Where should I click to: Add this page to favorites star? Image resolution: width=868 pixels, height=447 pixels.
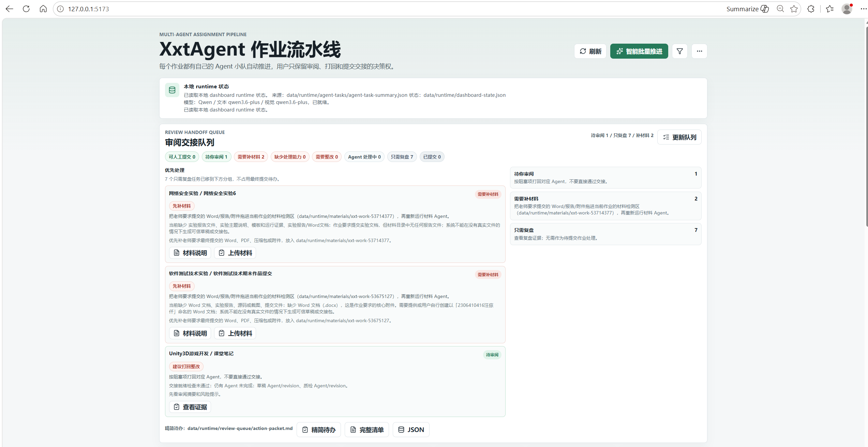tap(794, 9)
